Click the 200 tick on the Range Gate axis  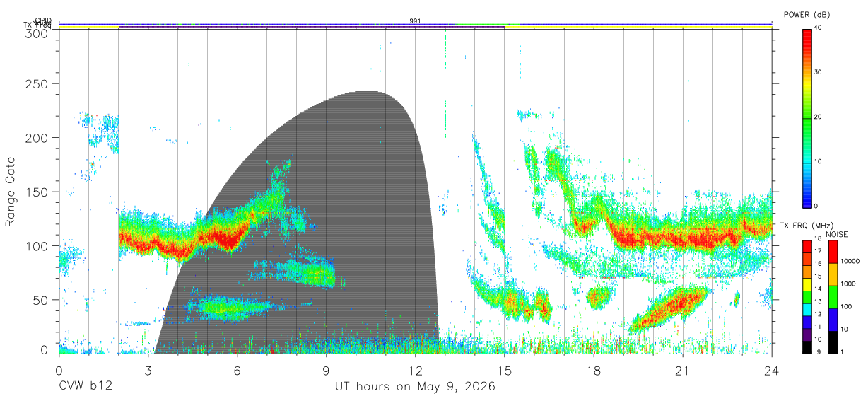[x=37, y=138]
